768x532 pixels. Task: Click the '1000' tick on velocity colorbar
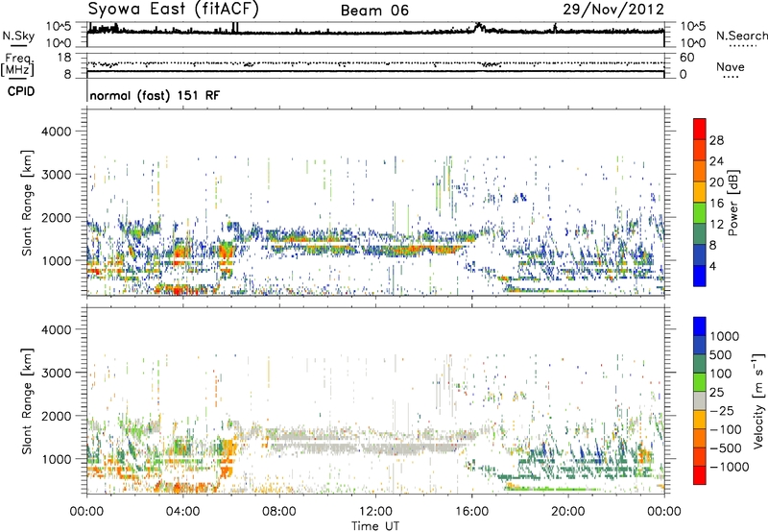coord(724,336)
